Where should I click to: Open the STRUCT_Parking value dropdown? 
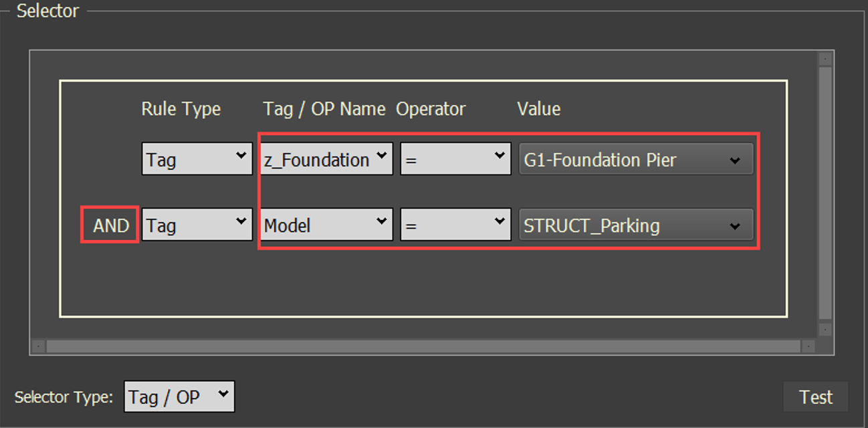coord(635,225)
